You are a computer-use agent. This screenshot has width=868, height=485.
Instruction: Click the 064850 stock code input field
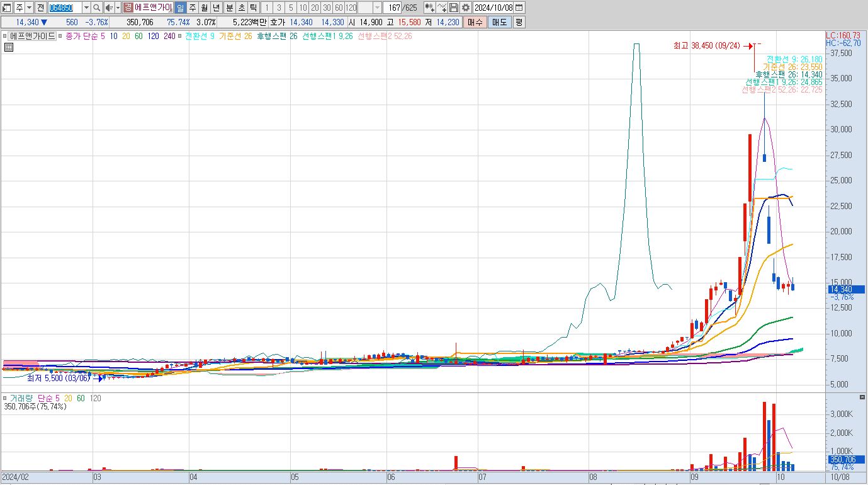[65, 8]
